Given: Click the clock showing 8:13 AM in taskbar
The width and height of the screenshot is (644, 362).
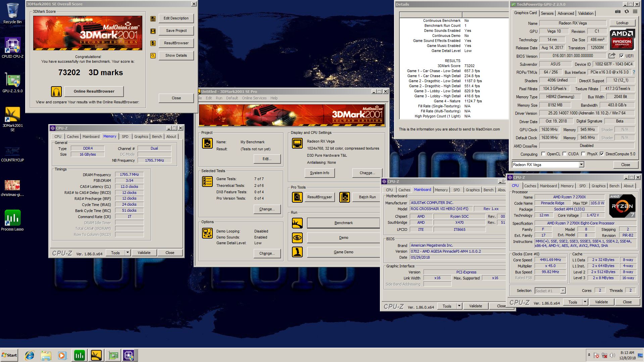Looking at the screenshot, I should pos(627,353).
